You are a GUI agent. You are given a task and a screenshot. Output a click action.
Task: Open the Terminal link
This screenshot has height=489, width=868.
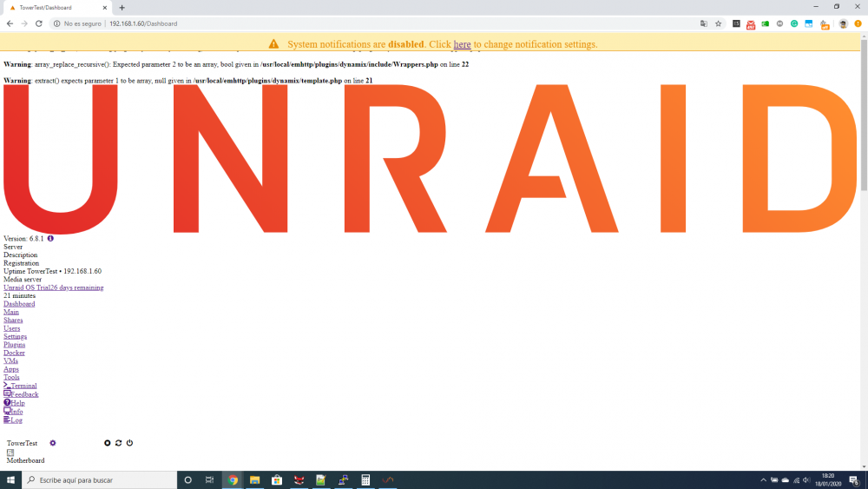(x=20, y=386)
